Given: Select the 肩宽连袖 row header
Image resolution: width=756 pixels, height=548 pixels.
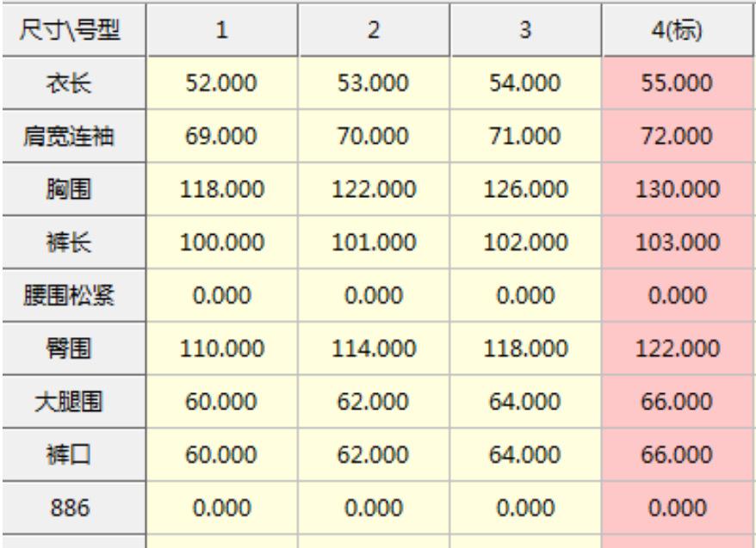Looking at the screenshot, I should point(72,138).
